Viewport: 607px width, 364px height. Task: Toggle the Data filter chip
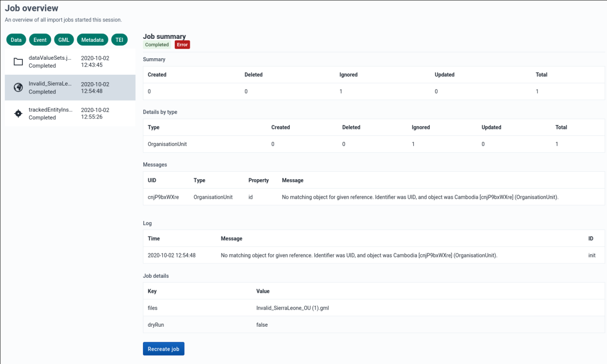pos(16,40)
